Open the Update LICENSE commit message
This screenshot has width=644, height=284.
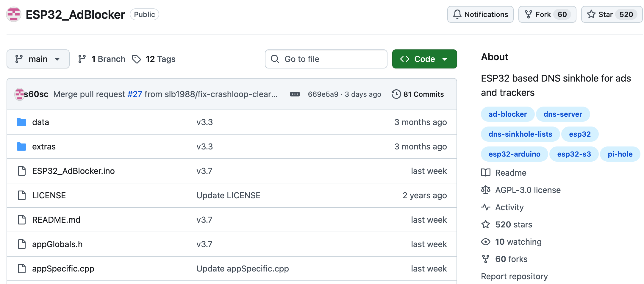tap(228, 195)
